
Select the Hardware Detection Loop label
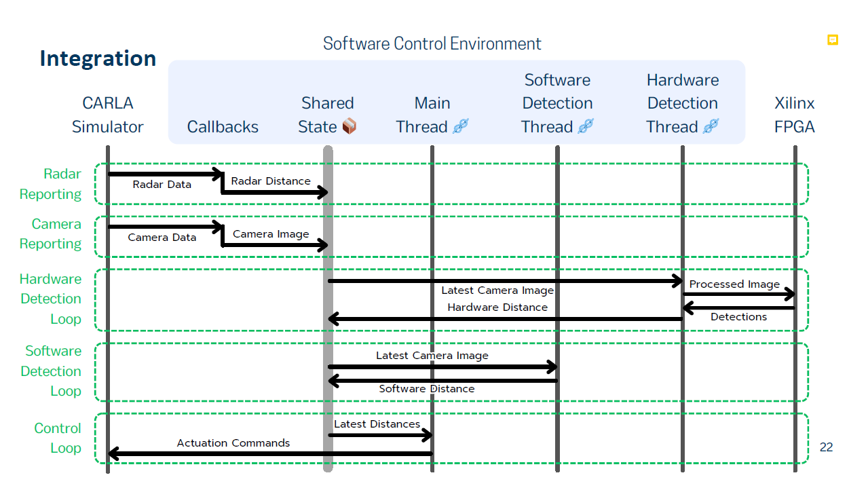point(50,299)
